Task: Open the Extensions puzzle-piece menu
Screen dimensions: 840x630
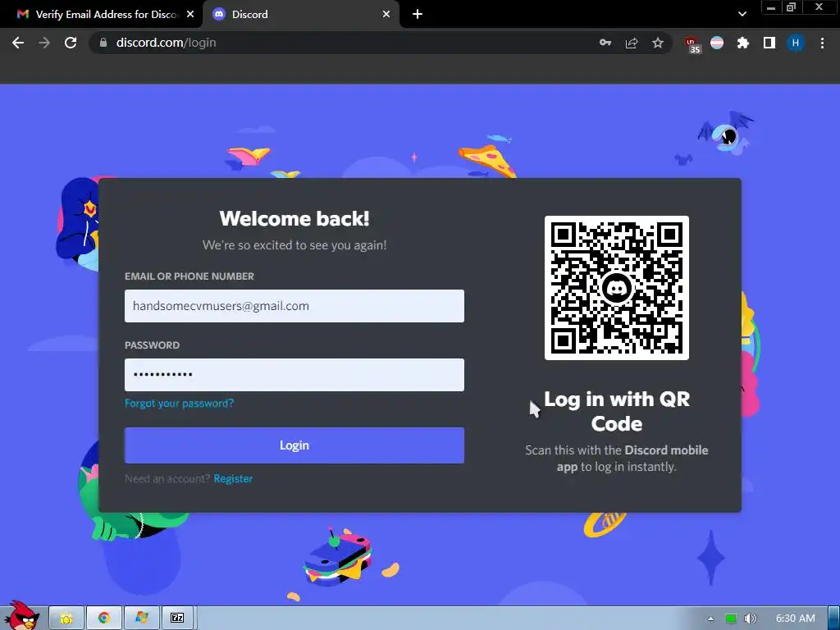Action: click(x=743, y=43)
